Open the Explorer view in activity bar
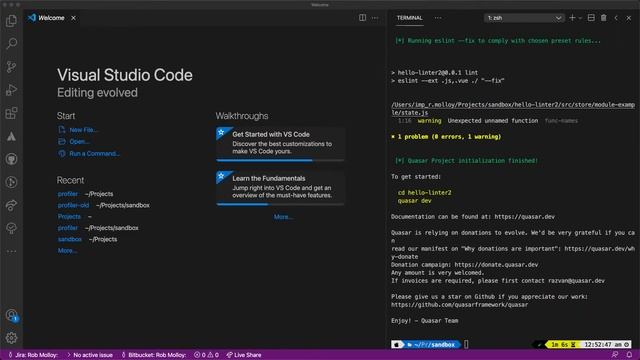 11,20
